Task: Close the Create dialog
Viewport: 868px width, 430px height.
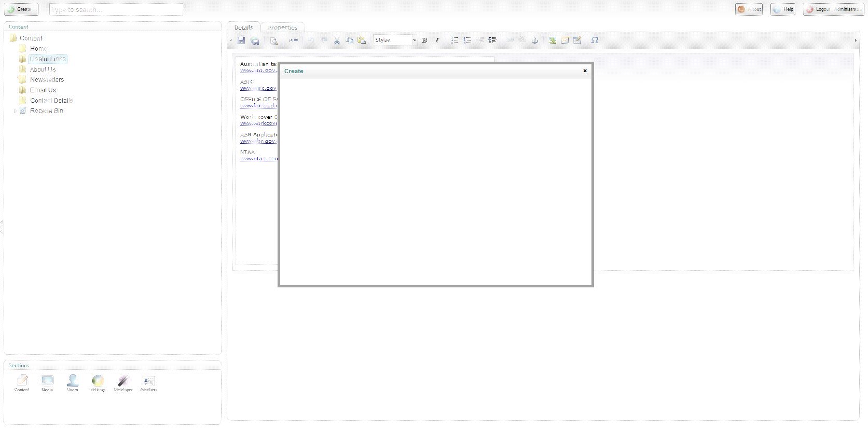Action: 585,71
